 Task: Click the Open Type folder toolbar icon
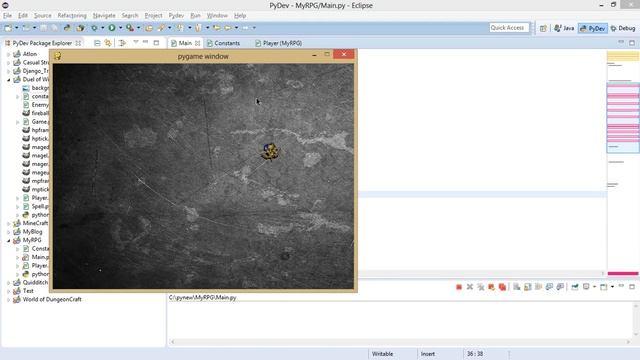coord(149,28)
